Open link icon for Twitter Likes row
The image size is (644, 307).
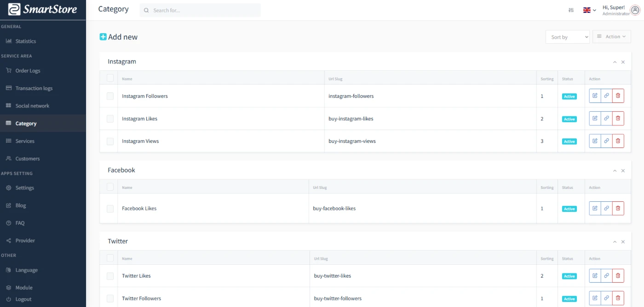606,276
